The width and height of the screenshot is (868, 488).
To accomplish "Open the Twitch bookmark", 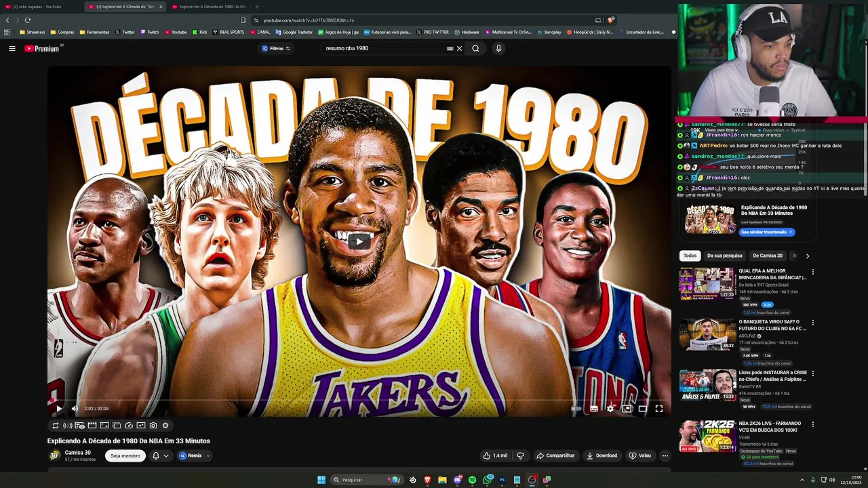I will [149, 32].
